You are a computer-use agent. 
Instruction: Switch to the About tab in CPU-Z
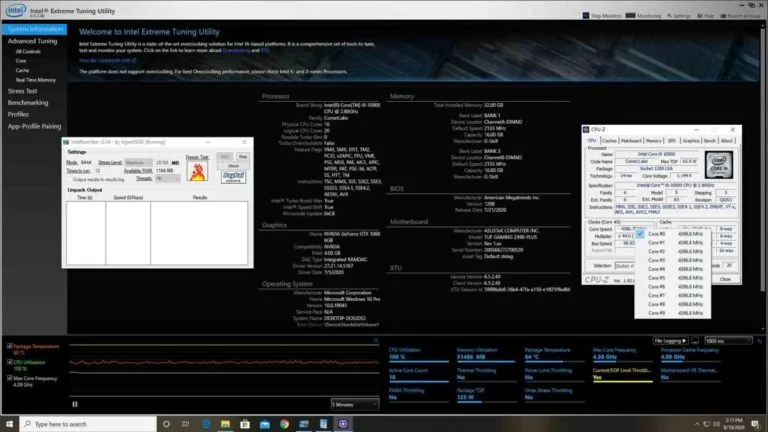pyautogui.click(x=727, y=141)
